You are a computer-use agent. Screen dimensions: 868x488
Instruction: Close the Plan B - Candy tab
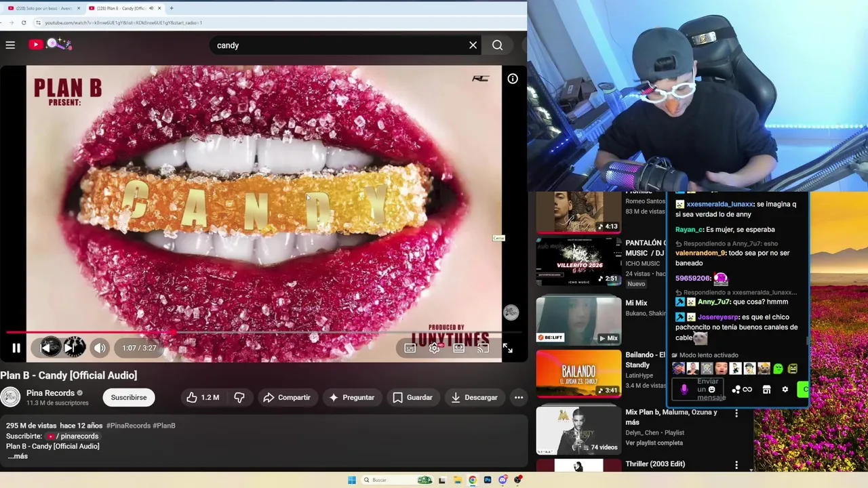(x=159, y=8)
